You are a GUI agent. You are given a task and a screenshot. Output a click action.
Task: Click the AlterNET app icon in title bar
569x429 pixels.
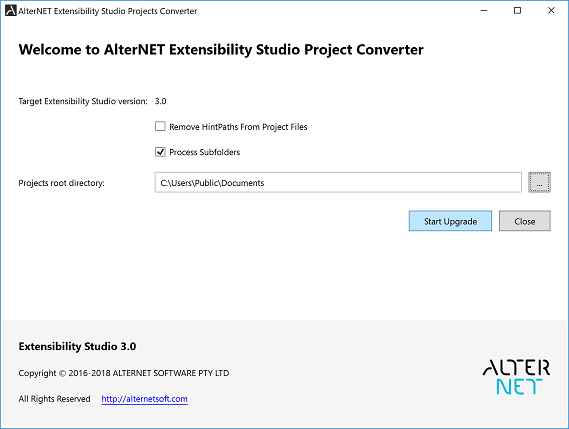(x=11, y=11)
